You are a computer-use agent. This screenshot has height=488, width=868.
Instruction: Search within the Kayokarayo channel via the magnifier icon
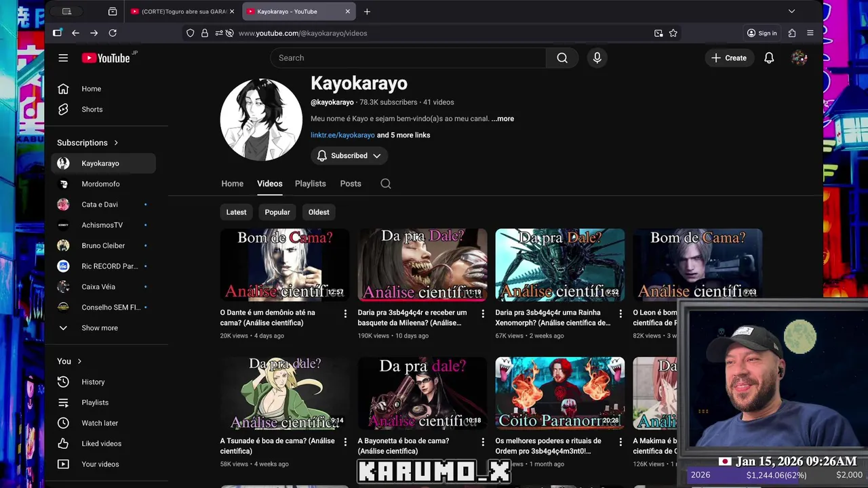[386, 184]
